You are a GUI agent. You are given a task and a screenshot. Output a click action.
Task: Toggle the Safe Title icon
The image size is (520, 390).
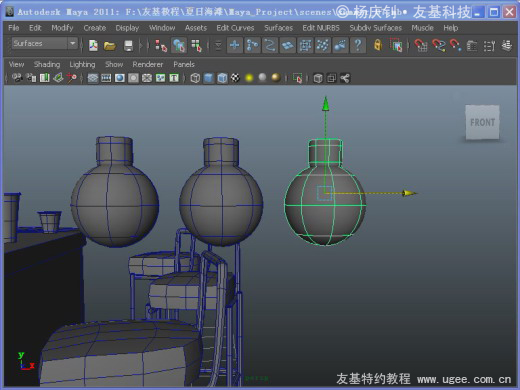point(174,78)
